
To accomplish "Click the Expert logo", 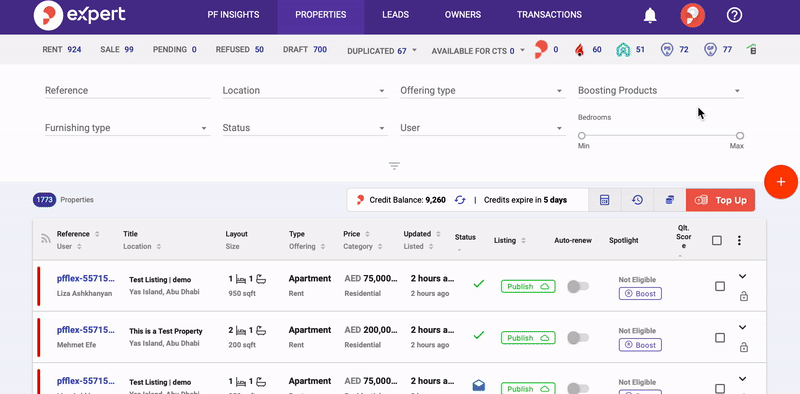I will tap(80, 15).
